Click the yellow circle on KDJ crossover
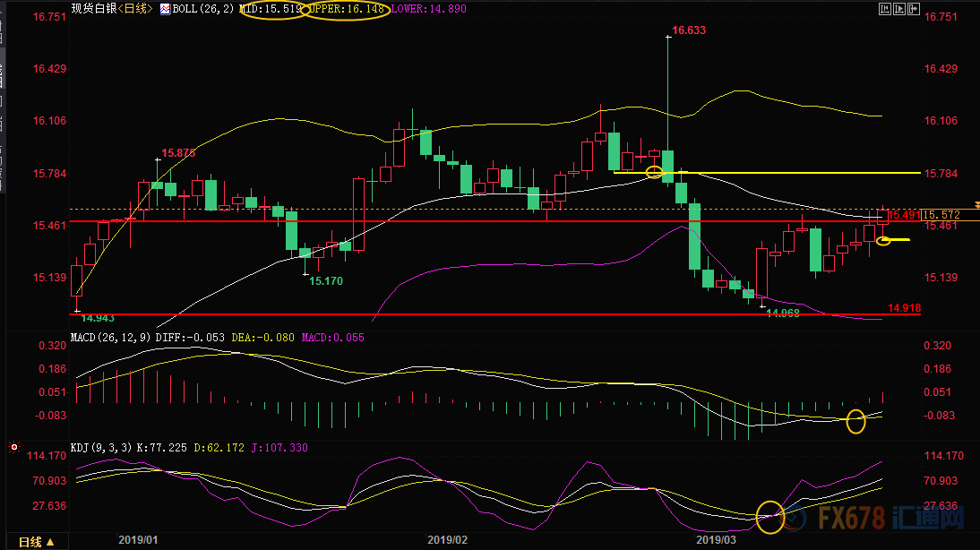 tap(770, 516)
